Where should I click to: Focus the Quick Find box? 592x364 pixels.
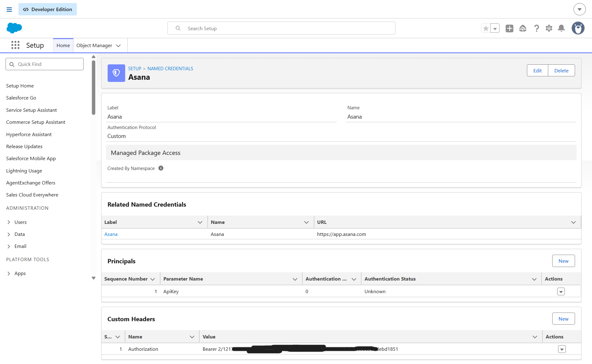tap(44, 64)
